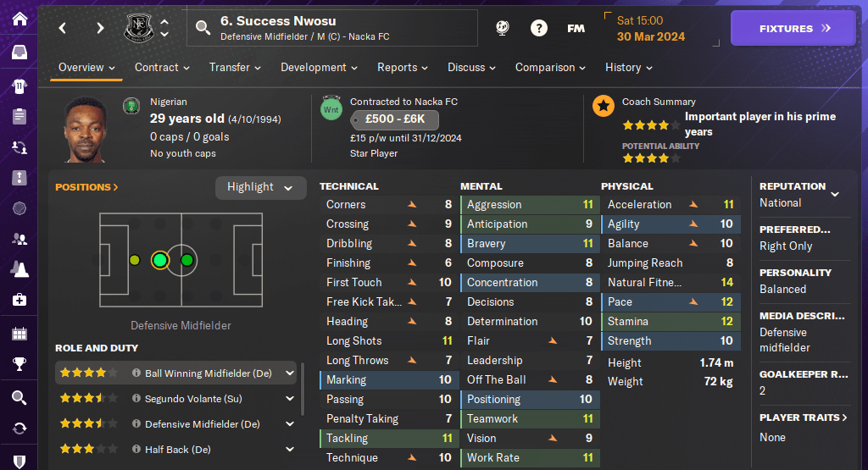This screenshot has width=868, height=470.
Task: Open the Contract tab menu
Action: coord(163,68)
